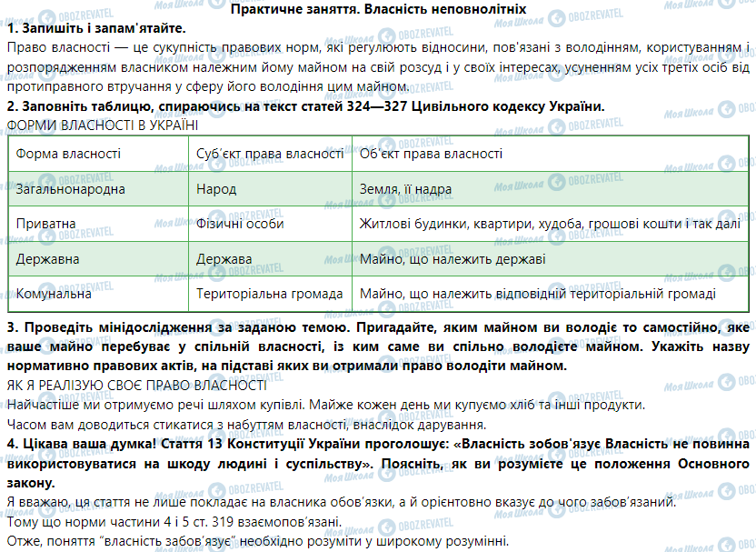The width and height of the screenshot is (756, 552).
Task: Select the 'Об'єкт права власності' column header
Action: 431,154
